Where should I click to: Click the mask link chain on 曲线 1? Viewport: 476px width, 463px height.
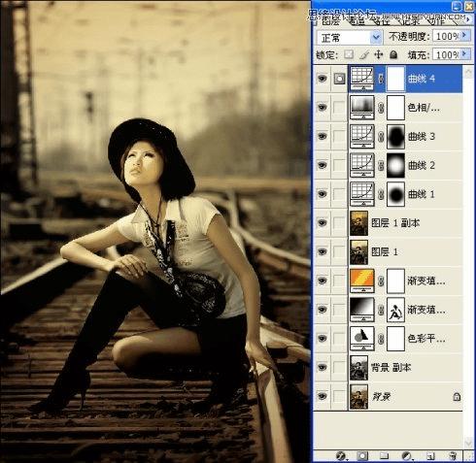381,194
